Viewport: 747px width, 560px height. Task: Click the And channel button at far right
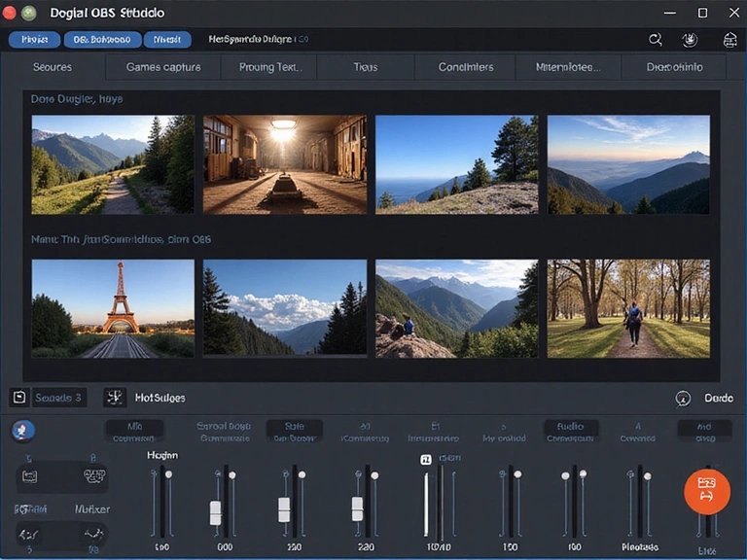[704, 432]
